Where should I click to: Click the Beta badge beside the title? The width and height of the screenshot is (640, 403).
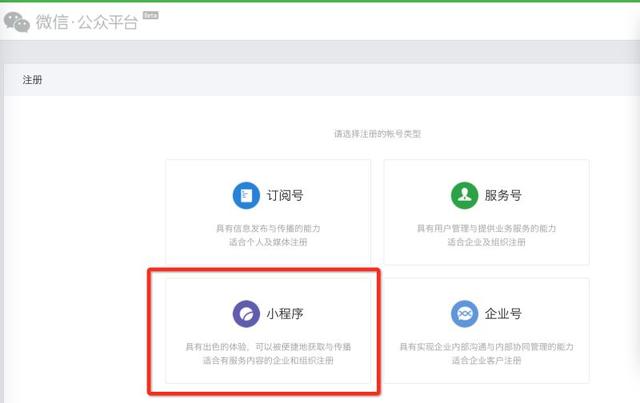coord(152,15)
